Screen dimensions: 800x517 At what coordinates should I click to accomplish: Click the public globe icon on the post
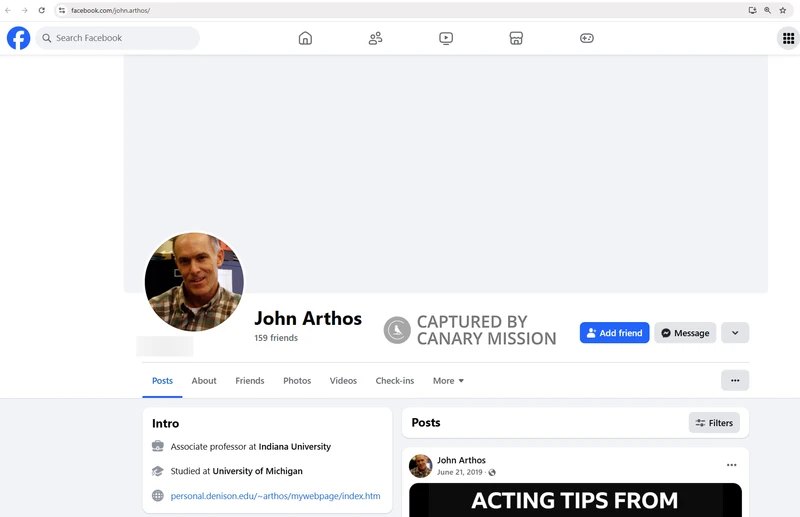[x=492, y=473]
